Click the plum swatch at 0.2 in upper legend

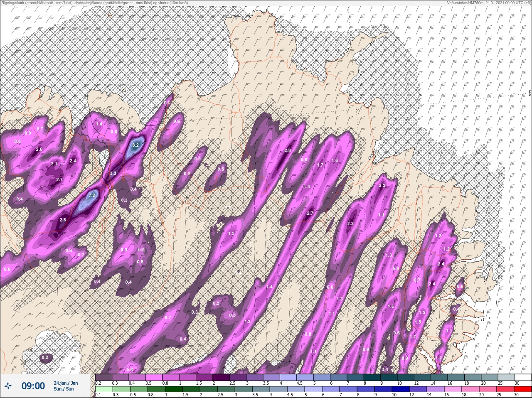pyautogui.click(x=103, y=377)
